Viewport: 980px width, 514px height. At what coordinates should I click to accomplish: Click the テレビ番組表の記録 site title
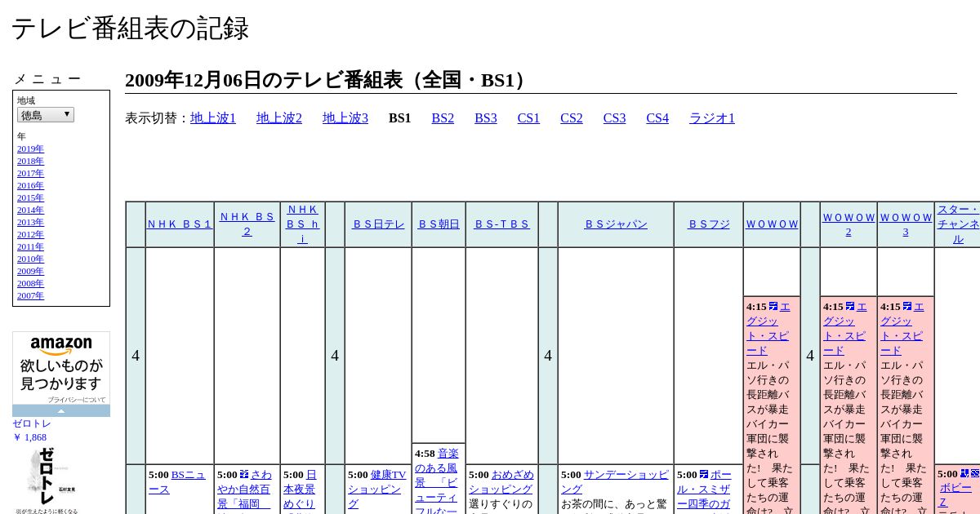tap(130, 29)
